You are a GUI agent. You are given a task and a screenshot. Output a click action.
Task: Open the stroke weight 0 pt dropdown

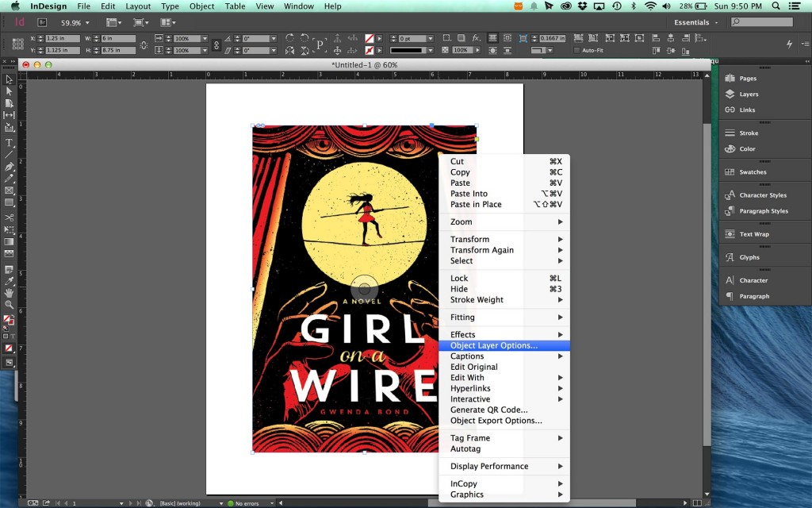pyautogui.click(x=431, y=38)
